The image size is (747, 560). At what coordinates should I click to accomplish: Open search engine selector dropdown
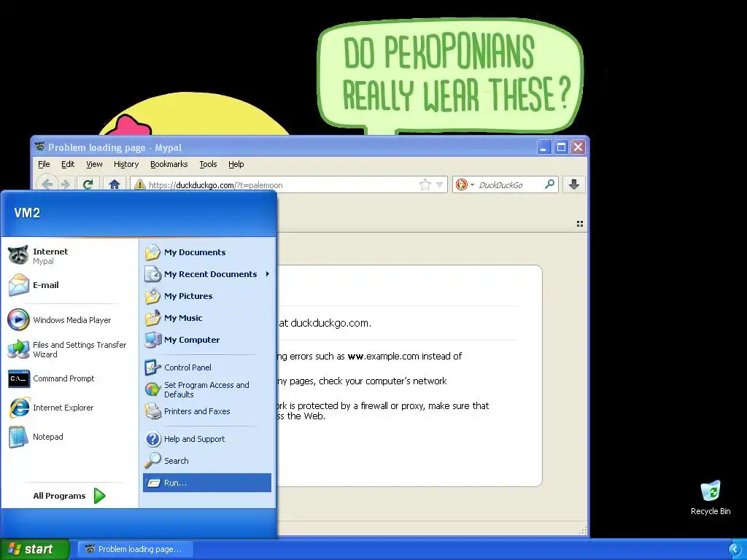point(465,184)
